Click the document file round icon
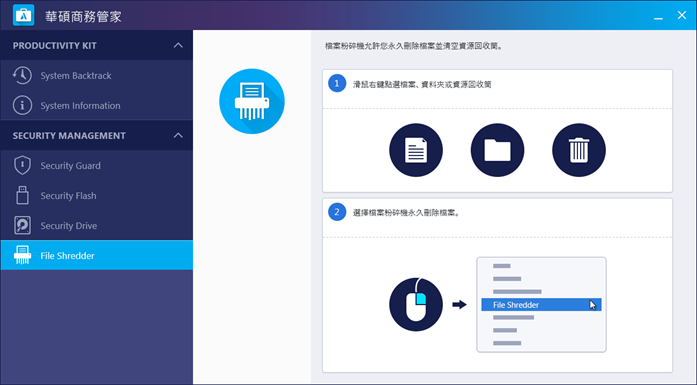The image size is (697, 385). (416, 150)
